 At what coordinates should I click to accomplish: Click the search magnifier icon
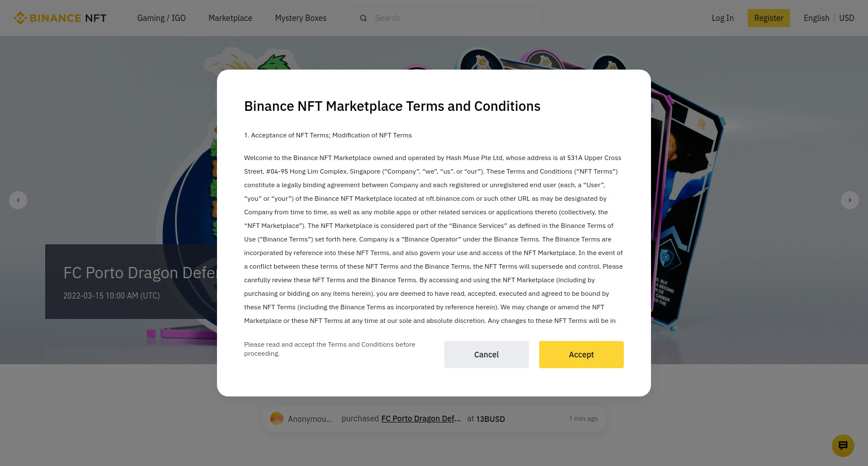pos(363,18)
